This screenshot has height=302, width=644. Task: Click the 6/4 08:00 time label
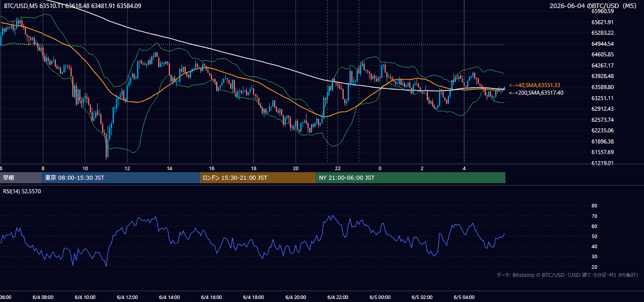tap(43, 297)
